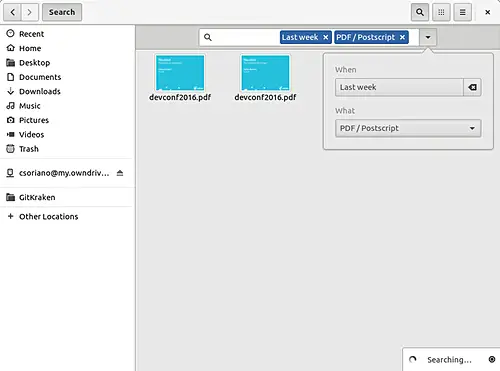
Task: Open GitKraken bookmark in sidebar
Action: (67, 197)
